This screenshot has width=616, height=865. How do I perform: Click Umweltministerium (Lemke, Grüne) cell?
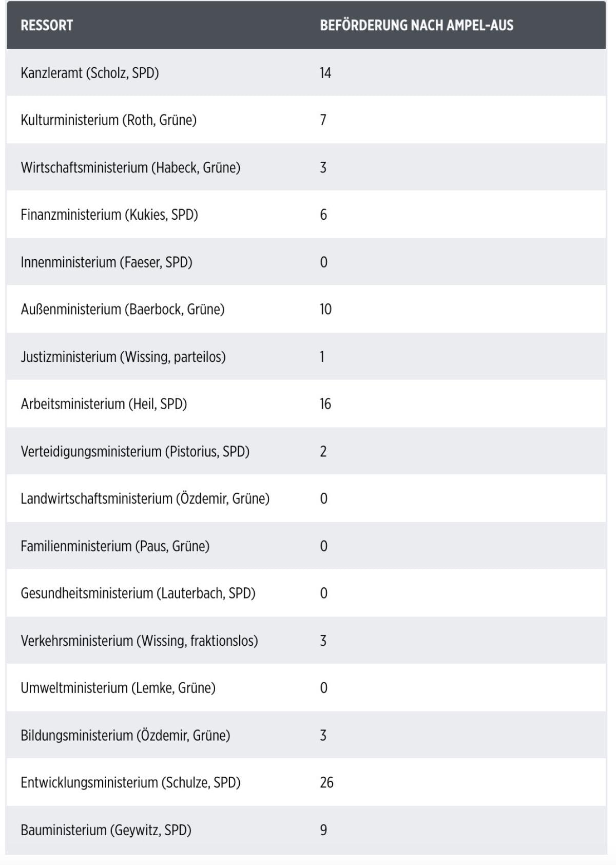tap(118, 688)
